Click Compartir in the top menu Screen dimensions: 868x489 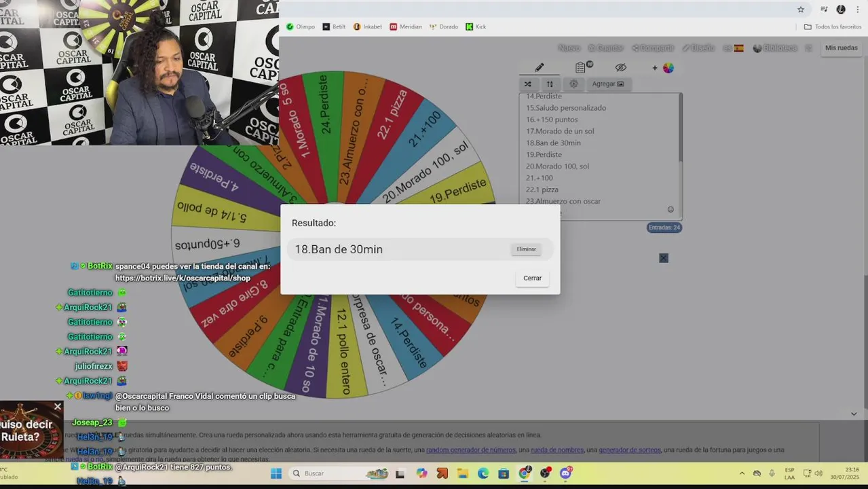pos(653,48)
